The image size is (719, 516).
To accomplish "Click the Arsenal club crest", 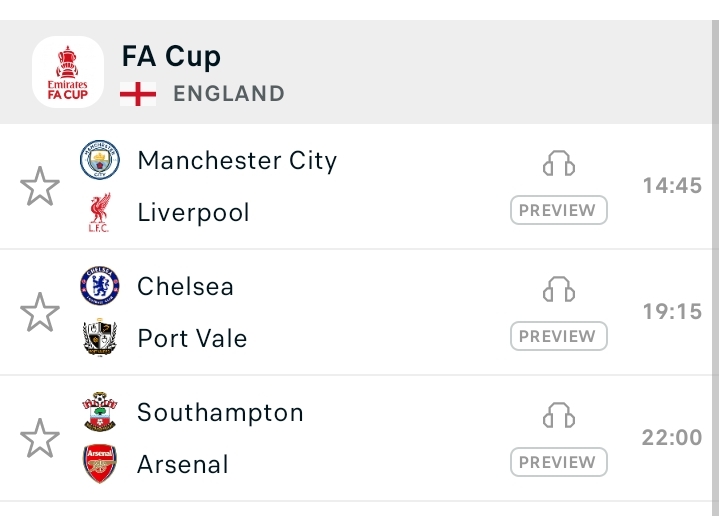I will click(99, 465).
